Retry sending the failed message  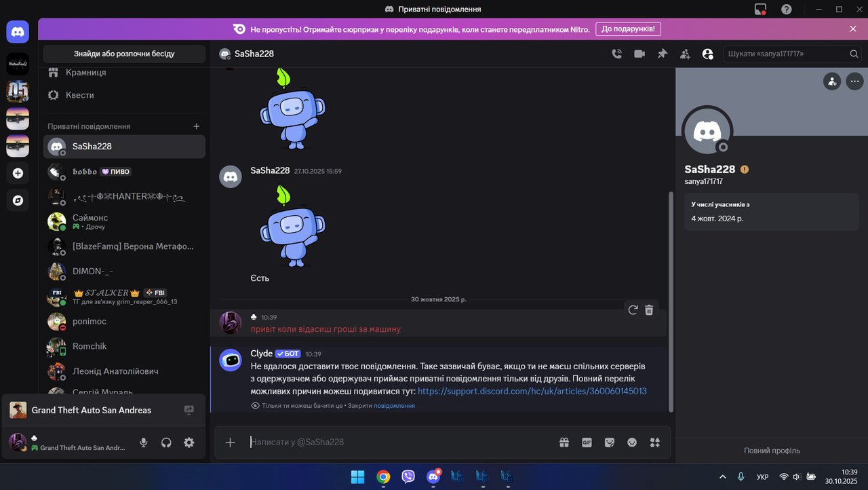click(x=633, y=309)
